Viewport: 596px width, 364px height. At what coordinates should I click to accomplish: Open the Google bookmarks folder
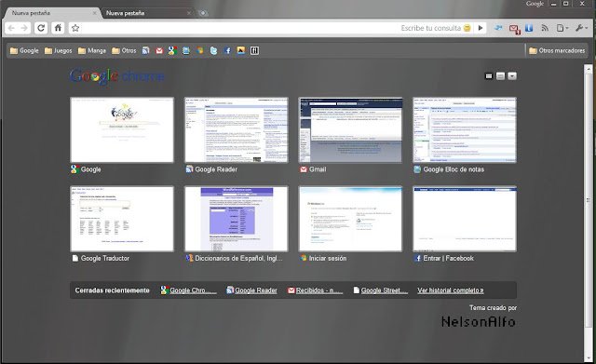pos(24,50)
